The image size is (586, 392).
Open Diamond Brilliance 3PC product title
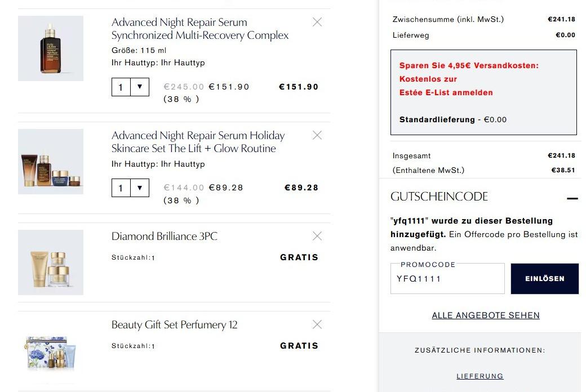coord(164,237)
